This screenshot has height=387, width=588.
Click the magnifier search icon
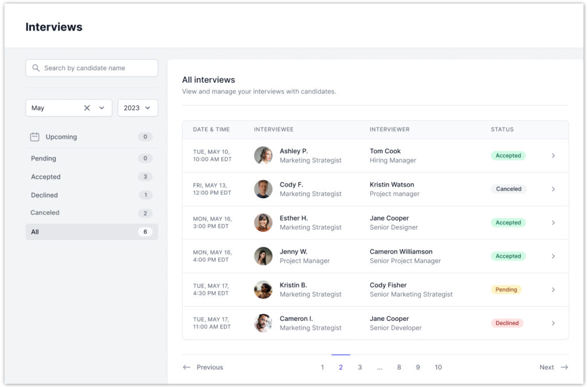click(36, 68)
